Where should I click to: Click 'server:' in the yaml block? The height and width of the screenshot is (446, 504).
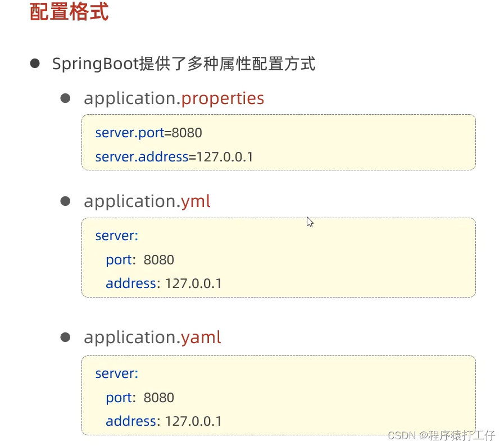[117, 373]
